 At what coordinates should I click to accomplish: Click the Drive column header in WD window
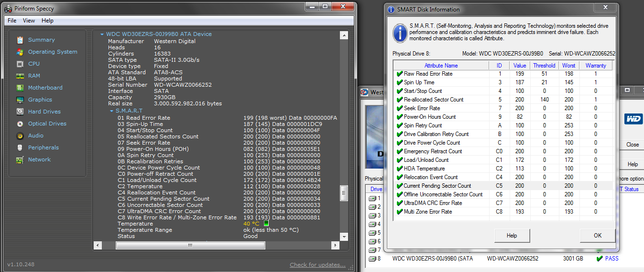[x=376, y=189]
